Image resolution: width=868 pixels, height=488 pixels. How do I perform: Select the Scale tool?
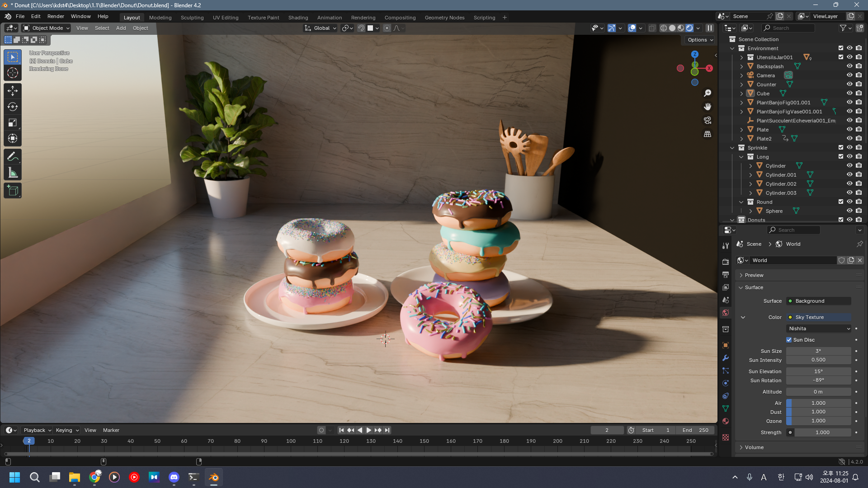click(x=13, y=122)
